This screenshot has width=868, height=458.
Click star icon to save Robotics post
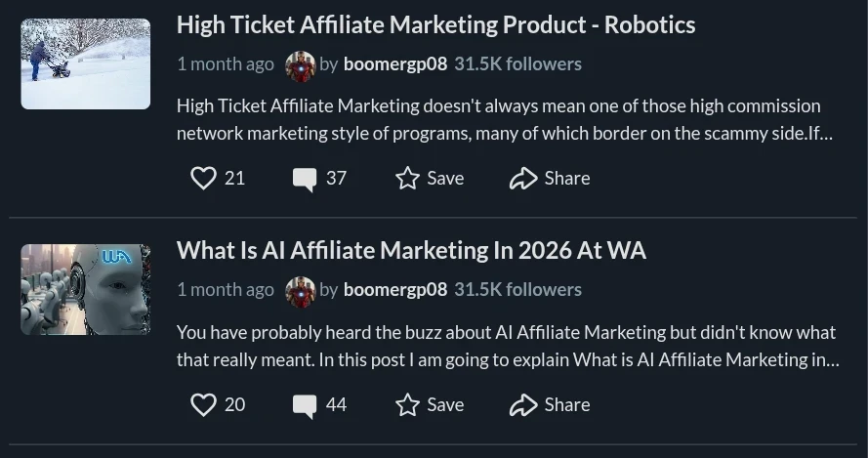click(407, 178)
